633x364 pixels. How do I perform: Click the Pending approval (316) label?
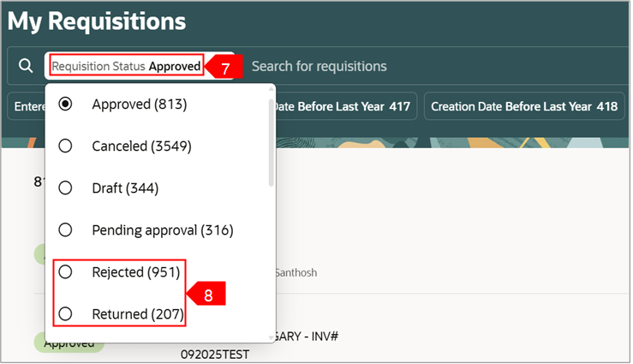tap(162, 230)
